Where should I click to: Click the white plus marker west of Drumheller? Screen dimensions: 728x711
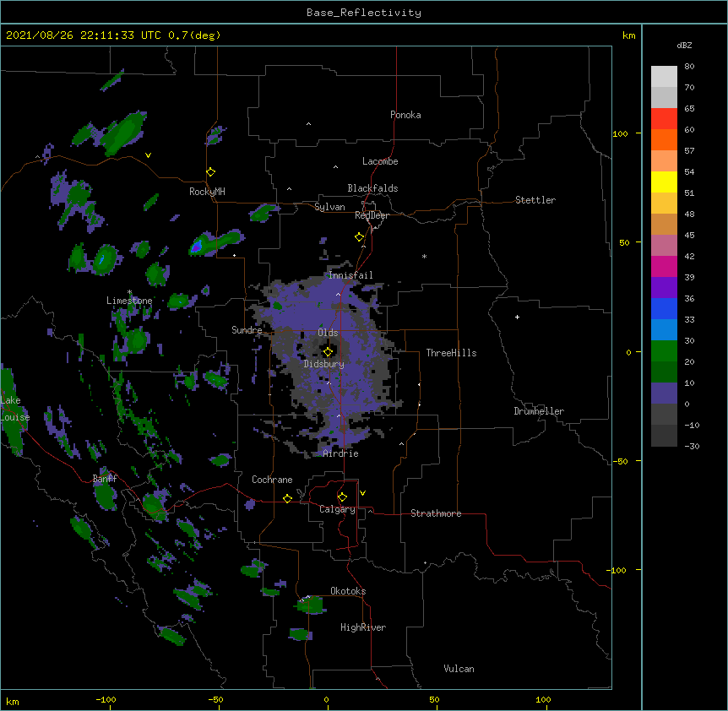(517, 317)
